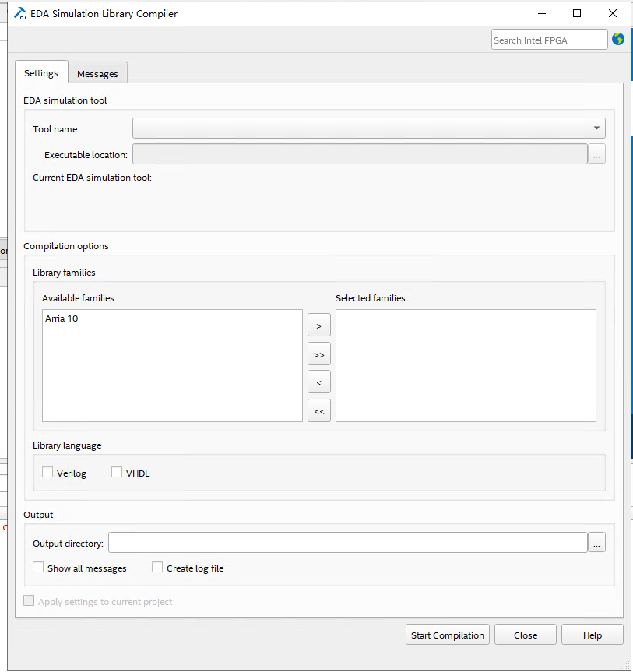Switch to the Messages tab
633x672 pixels.
(x=97, y=72)
